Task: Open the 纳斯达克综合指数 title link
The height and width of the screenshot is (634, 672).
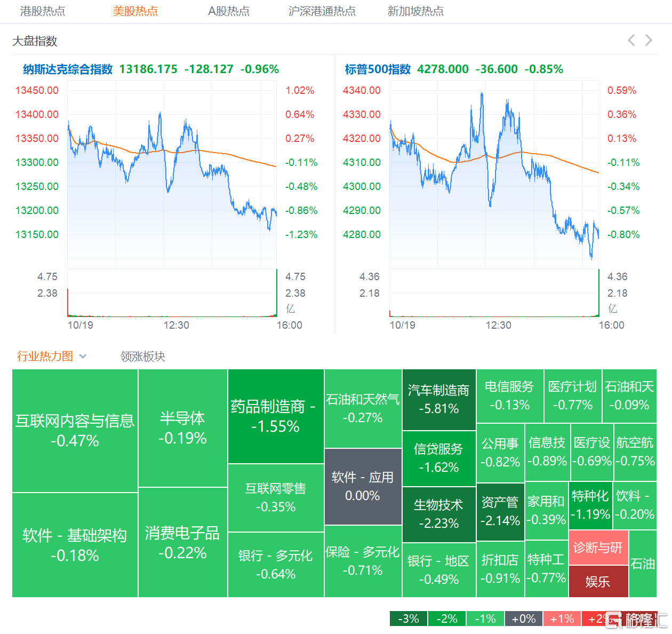Action: point(68,69)
